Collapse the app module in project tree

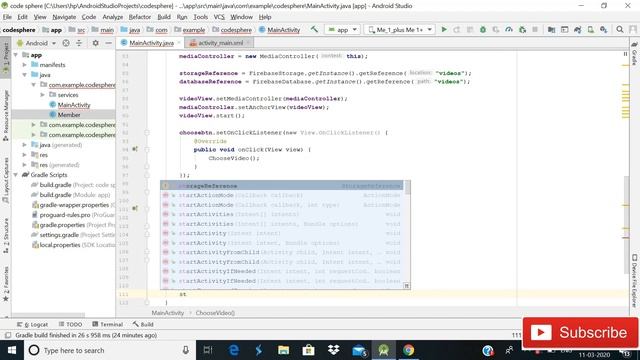point(16,55)
